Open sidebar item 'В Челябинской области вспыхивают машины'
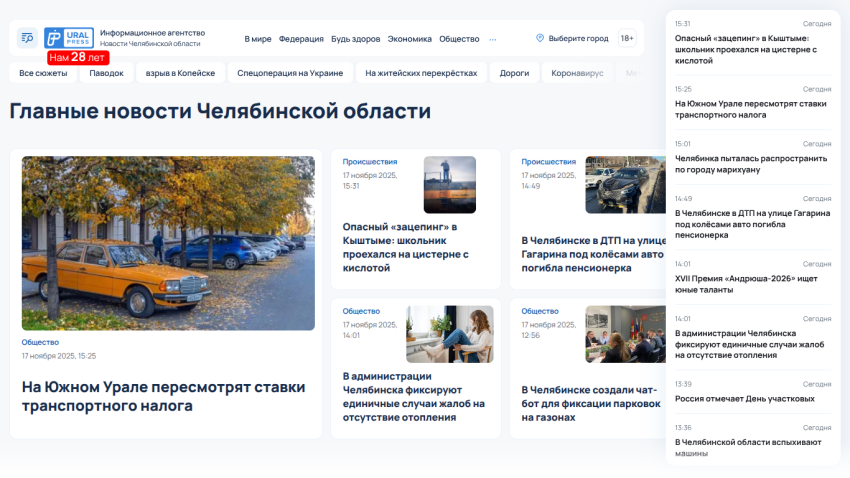 (x=748, y=448)
